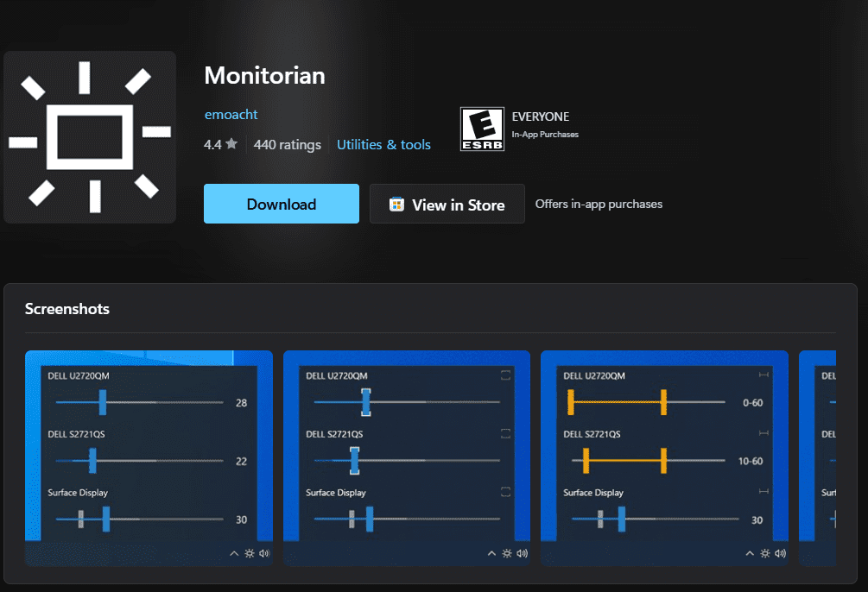The height and width of the screenshot is (592, 868).
Task: Toggle the bracket icon beside DELL U2720QM in second screenshot
Action: pos(506,375)
